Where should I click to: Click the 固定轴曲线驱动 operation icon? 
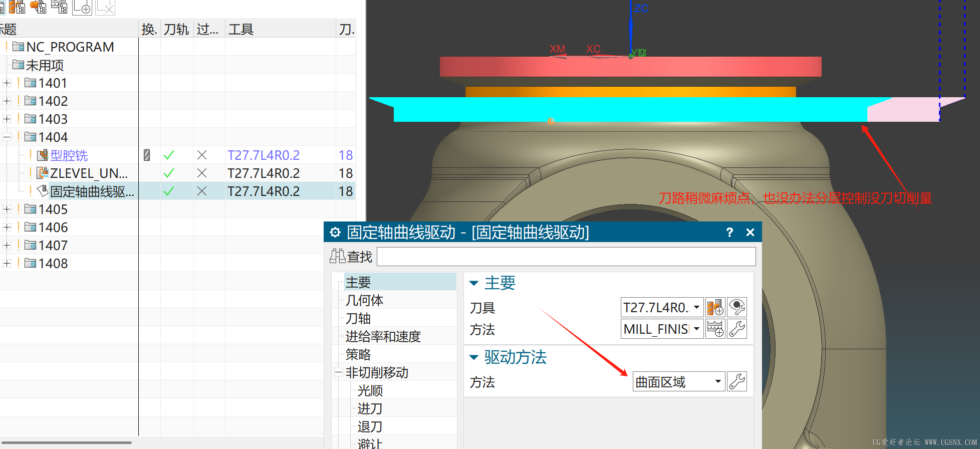tap(43, 191)
